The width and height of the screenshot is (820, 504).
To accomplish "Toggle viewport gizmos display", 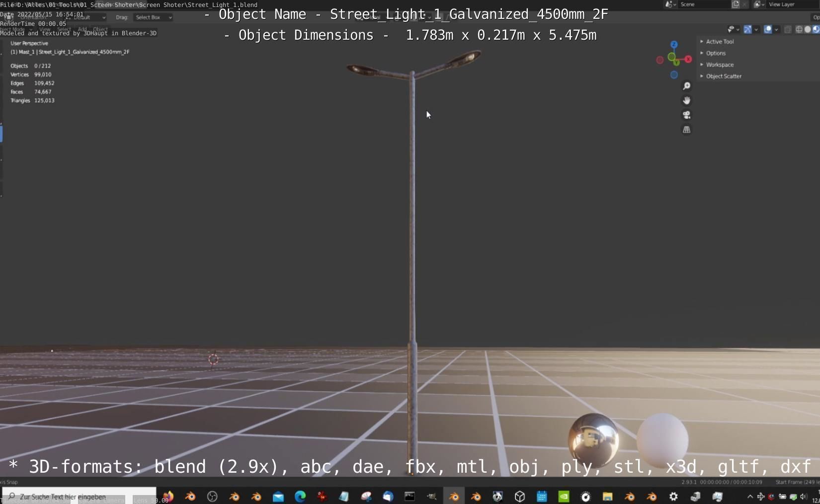I will point(747,29).
